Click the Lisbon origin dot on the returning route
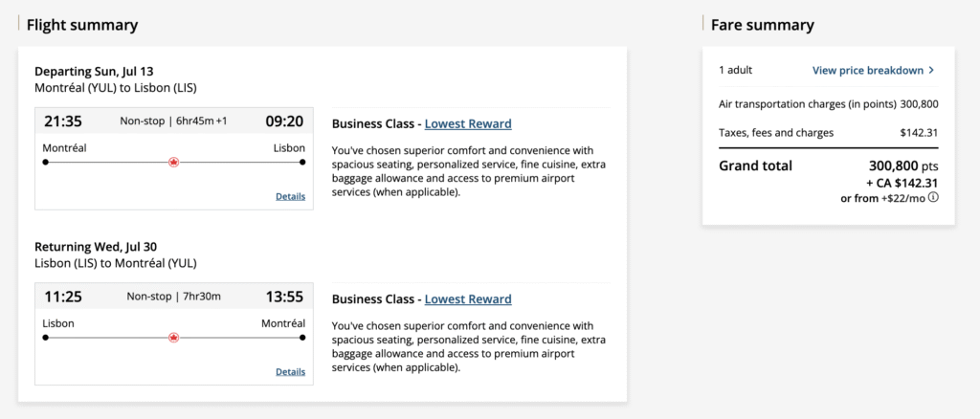 point(45,337)
